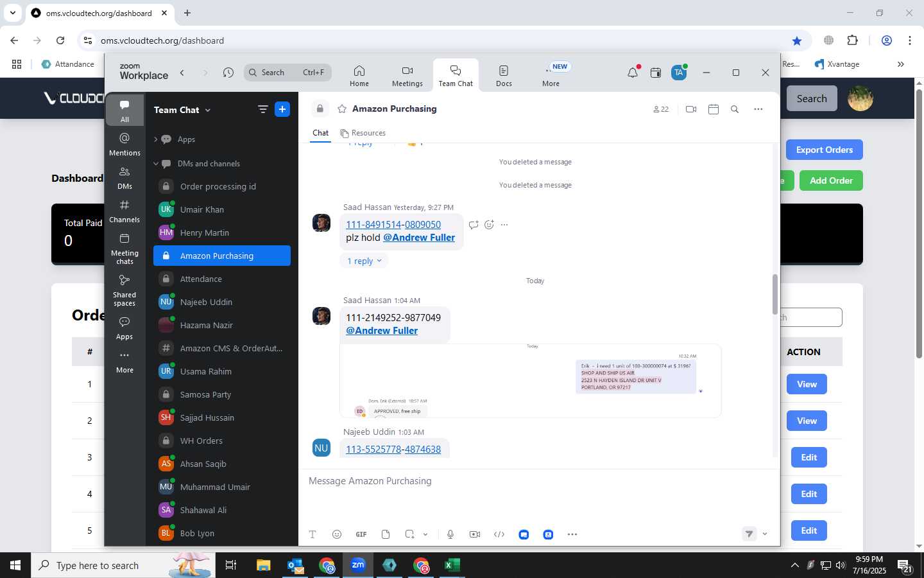Go back with Zoom's back arrow
The width and height of the screenshot is (924, 578).
click(x=182, y=73)
